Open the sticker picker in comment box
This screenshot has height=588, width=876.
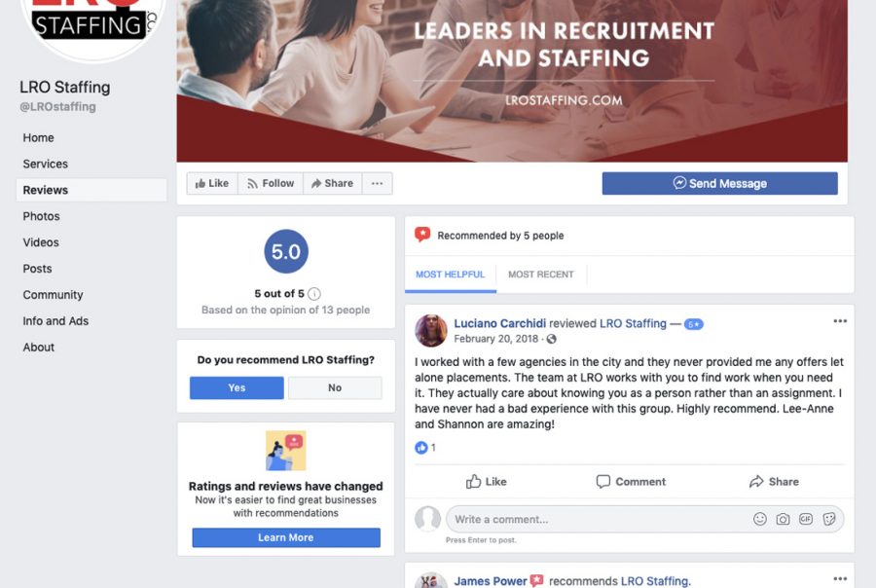pyautogui.click(x=829, y=519)
